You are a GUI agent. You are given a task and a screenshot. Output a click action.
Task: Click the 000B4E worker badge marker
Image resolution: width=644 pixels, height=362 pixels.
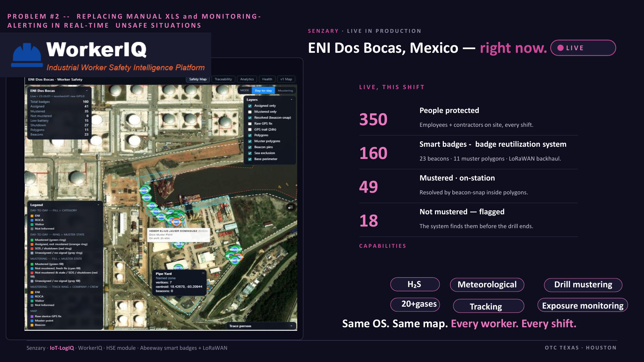[x=144, y=190]
